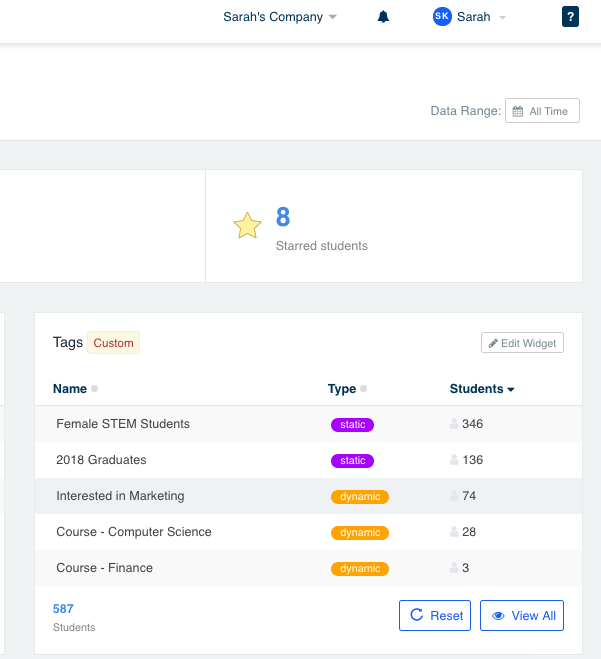Click the yellow star icon
Screen dimensions: 601x659
248,226
